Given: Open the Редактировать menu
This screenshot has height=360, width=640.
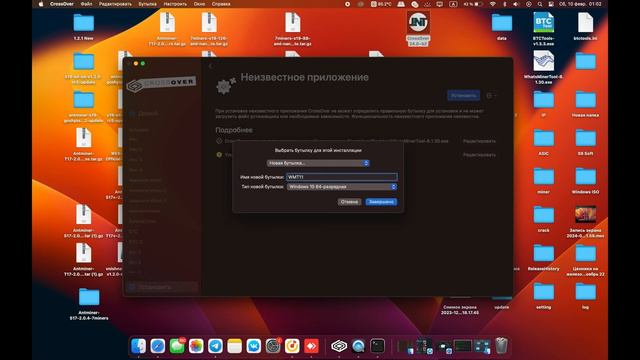Looking at the screenshot, I should pyautogui.click(x=116, y=4).
